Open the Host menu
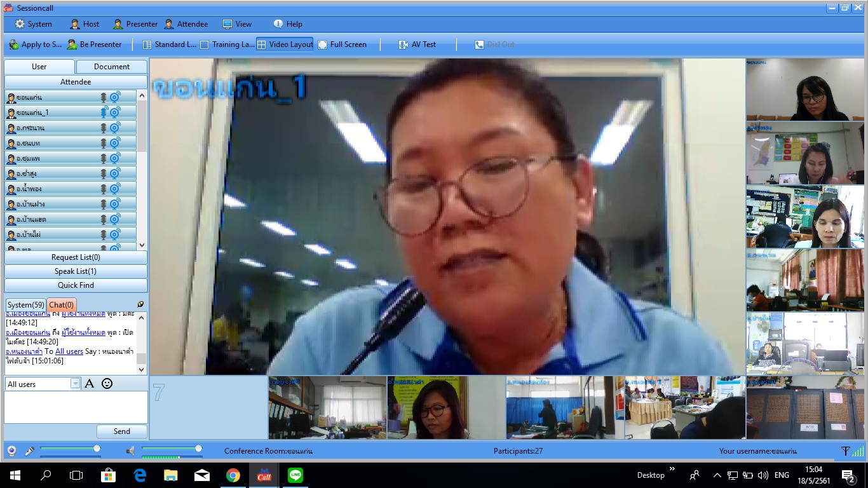Screen dimensions: 868x488 coord(85,24)
